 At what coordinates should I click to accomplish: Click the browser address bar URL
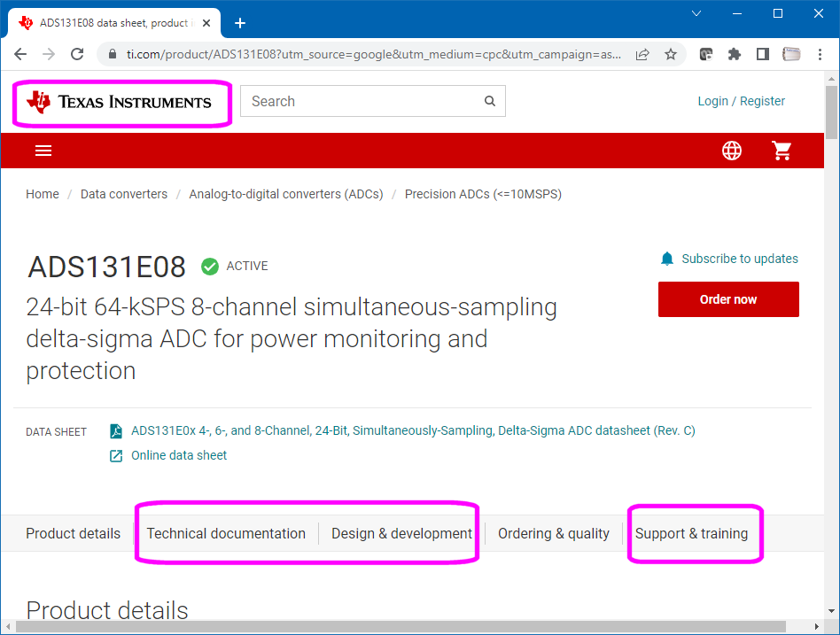pos(374,54)
